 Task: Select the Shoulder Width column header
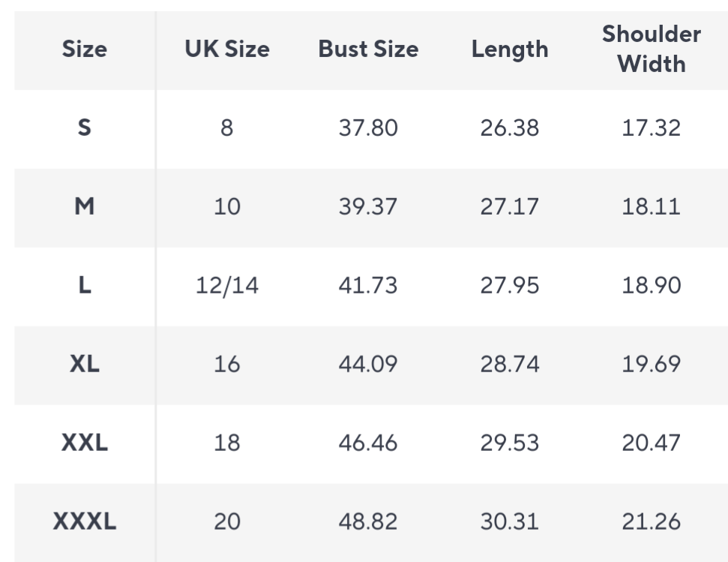pyautogui.click(x=652, y=50)
